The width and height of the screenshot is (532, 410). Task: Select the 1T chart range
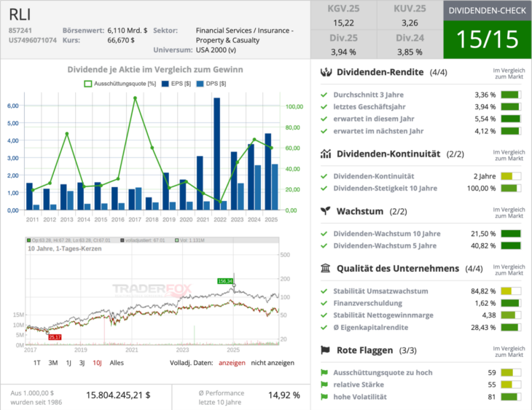37,363
